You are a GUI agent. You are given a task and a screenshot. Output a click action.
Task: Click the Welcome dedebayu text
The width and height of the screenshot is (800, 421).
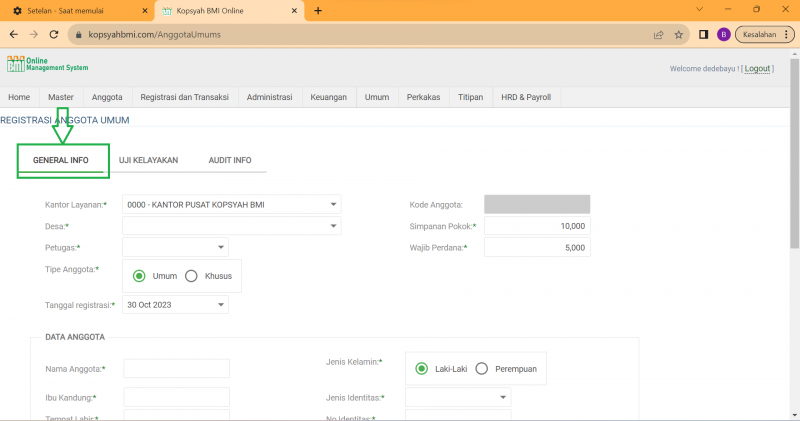[x=704, y=68]
